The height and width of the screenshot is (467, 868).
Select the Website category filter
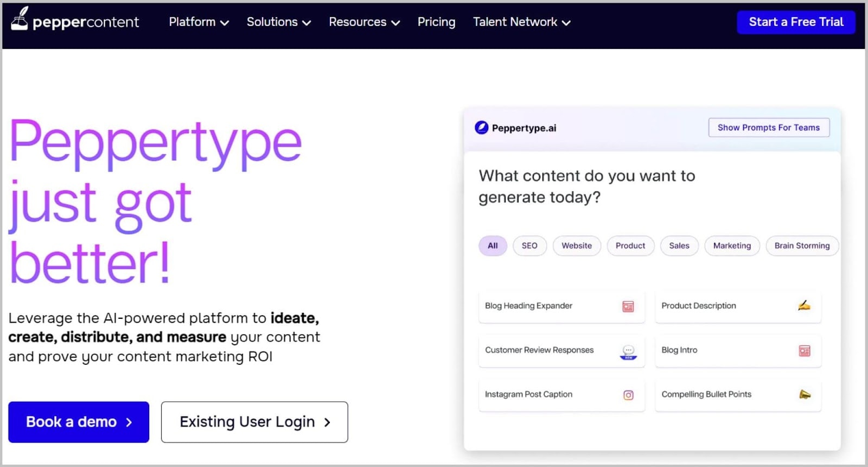(577, 245)
